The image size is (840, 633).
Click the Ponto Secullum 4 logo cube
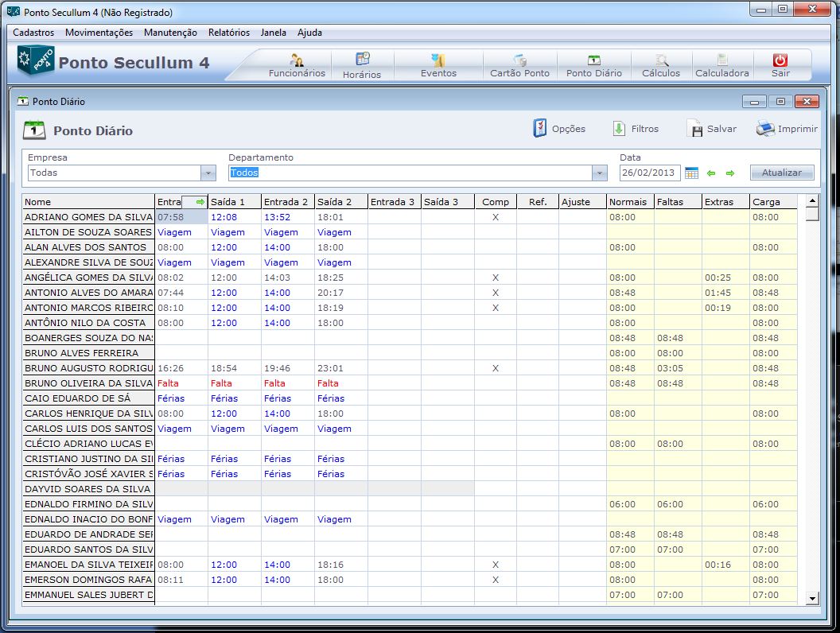pyautogui.click(x=35, y=61)
